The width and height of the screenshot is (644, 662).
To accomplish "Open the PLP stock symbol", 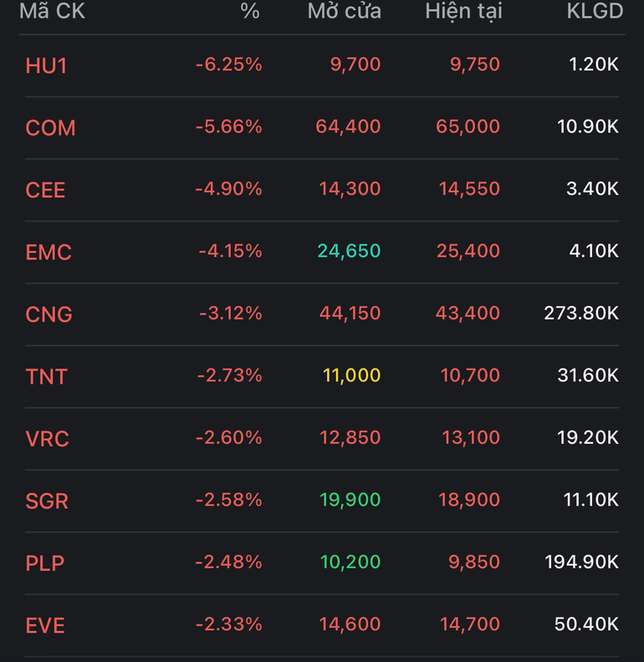I will click(45, 563).
